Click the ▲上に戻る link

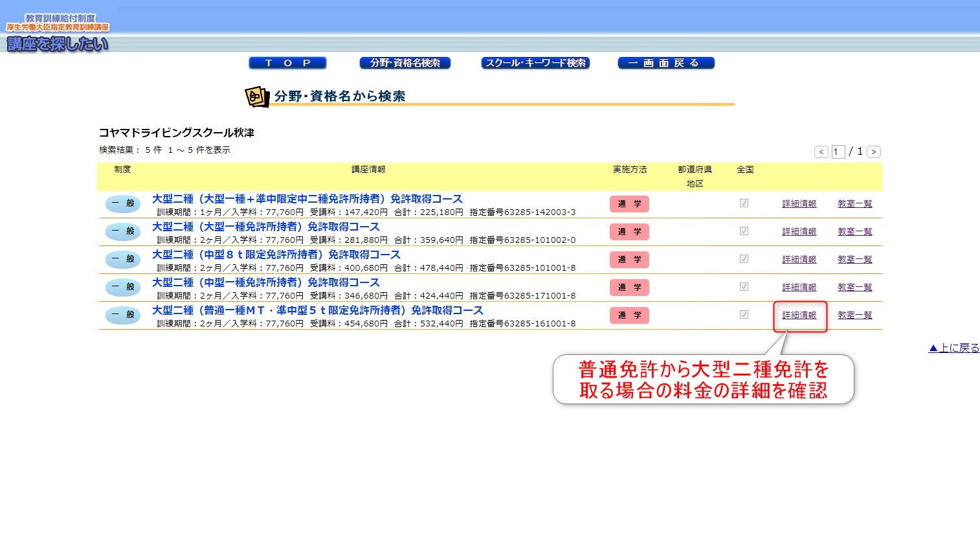click(x=953, y=348)
